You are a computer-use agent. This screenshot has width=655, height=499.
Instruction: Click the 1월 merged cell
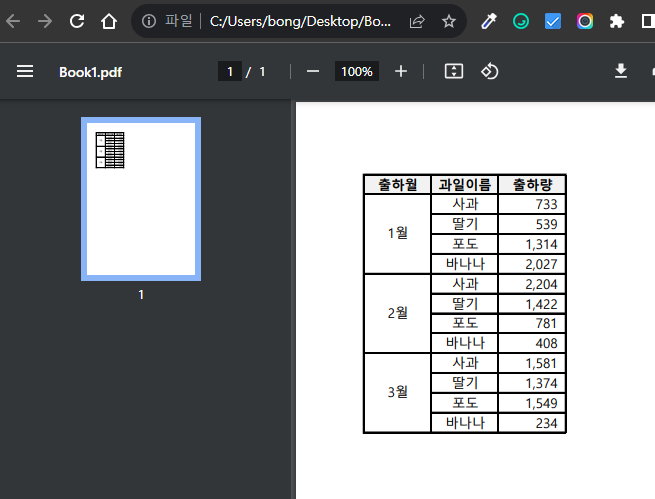click(397, 233)
